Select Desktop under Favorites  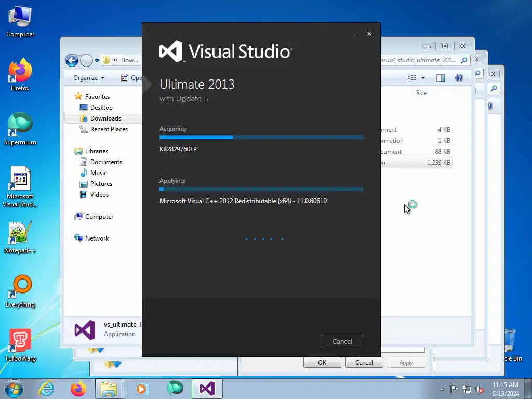pos(101,107)
